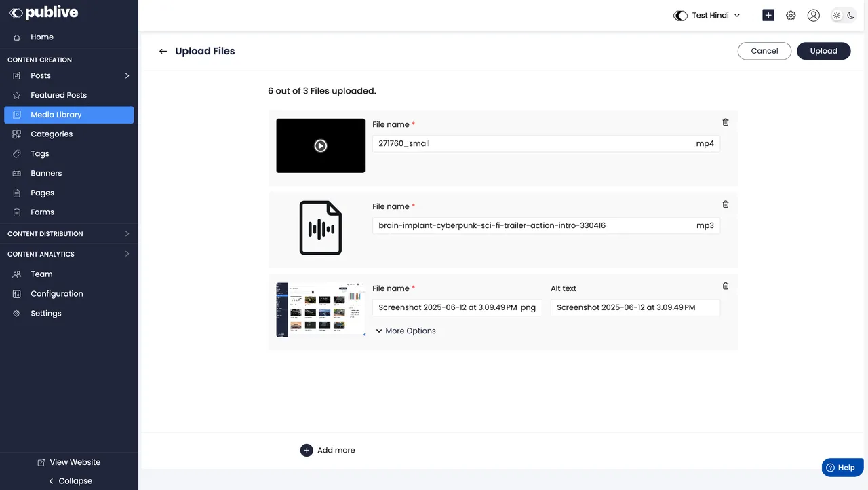
Task: Open the settings gear in top bar
Action: pyautogui.click(x=791, y=16)
